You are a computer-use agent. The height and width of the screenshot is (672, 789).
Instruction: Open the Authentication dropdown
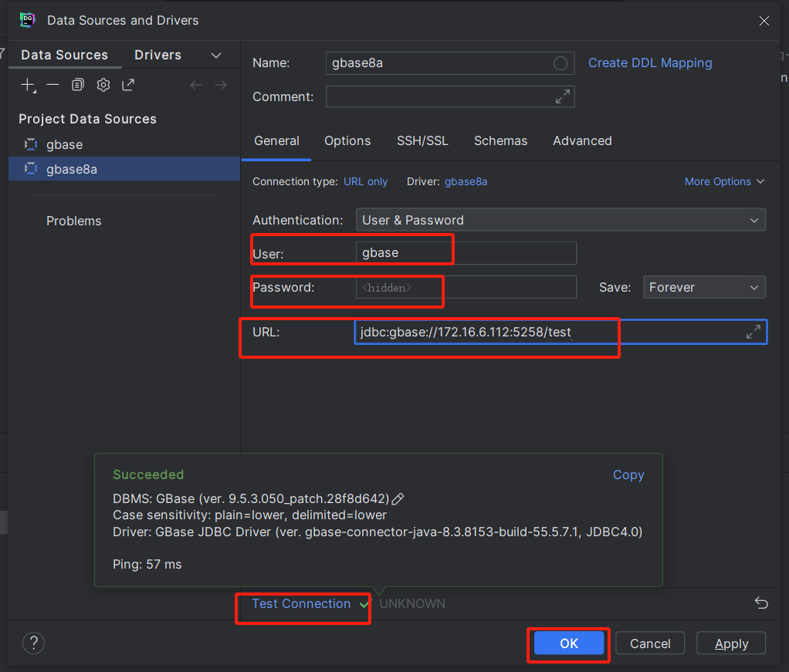pos(560,220)
